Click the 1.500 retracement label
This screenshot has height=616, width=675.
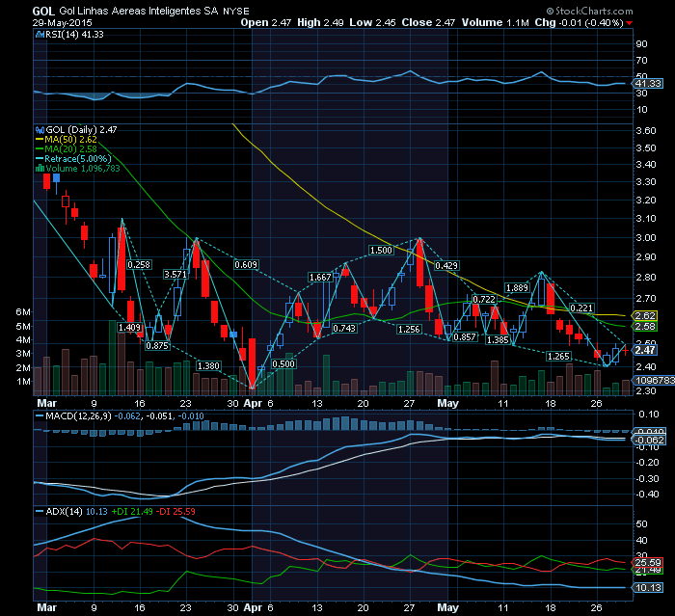[x=381, y=250]
